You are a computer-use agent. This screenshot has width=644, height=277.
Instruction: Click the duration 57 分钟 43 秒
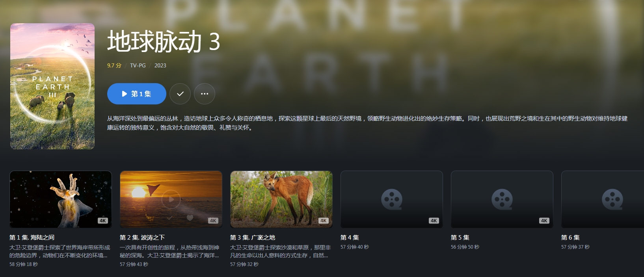(x=134, y=264)
